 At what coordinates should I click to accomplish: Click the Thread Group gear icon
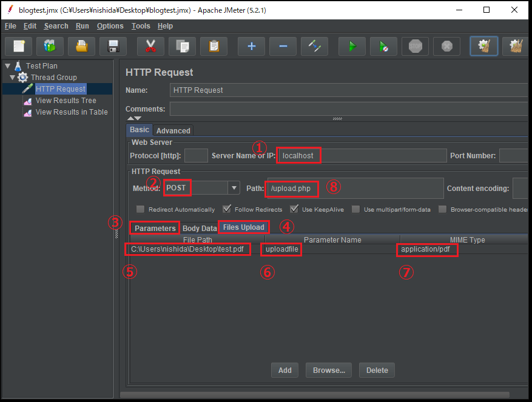(22, 78)
